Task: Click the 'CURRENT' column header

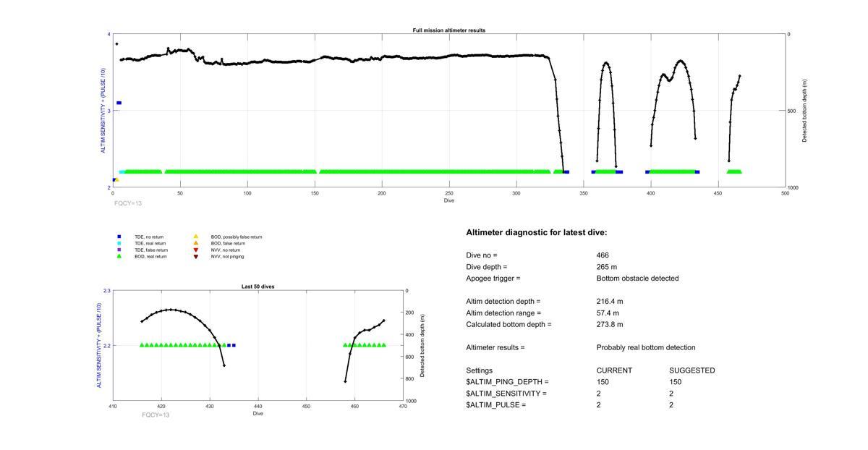Action: point(614,370)
